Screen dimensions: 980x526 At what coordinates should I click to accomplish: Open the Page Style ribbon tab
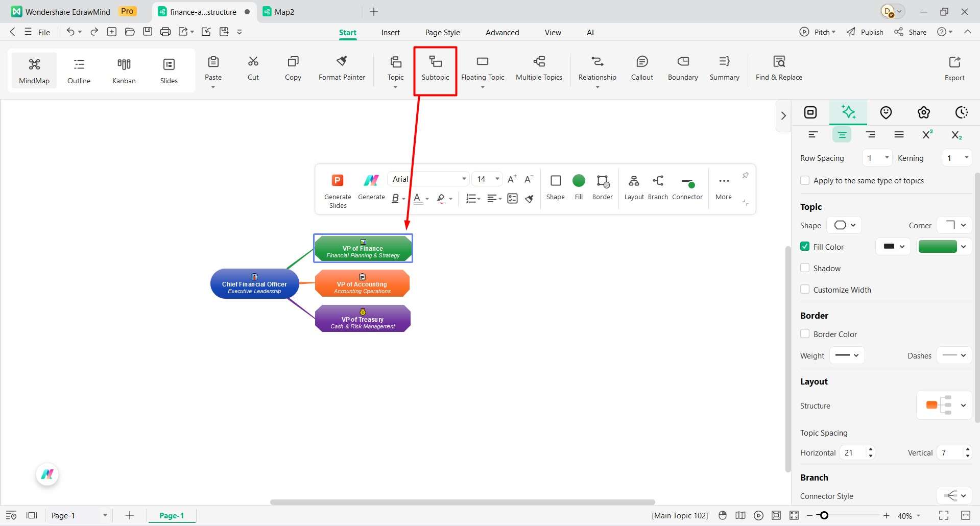[442, 32]
